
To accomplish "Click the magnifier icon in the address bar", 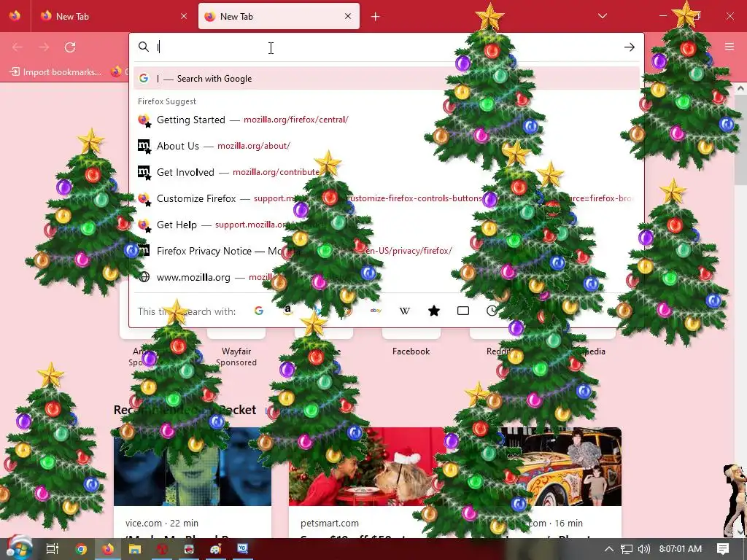I will [x=144, y=47].
